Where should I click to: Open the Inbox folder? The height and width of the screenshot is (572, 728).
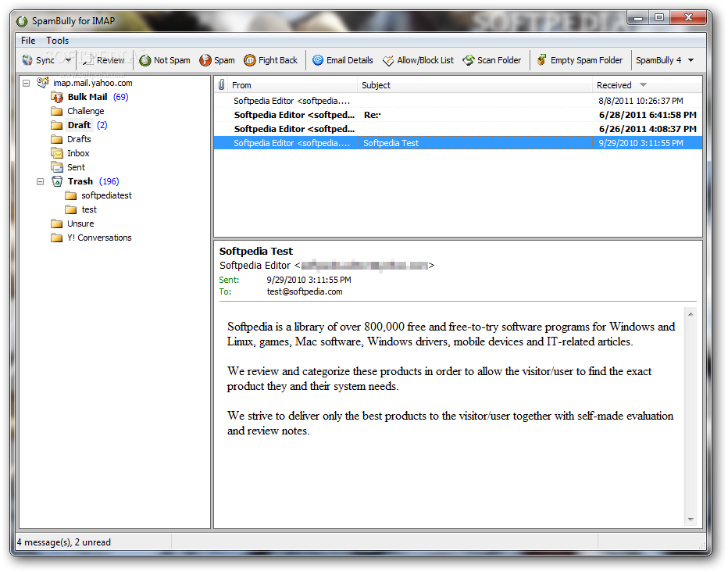78,153
